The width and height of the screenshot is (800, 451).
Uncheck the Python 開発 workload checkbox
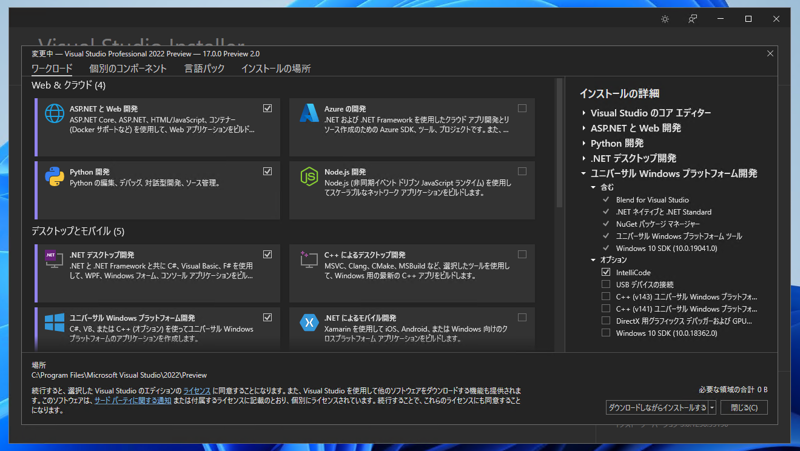pos(267,171)
